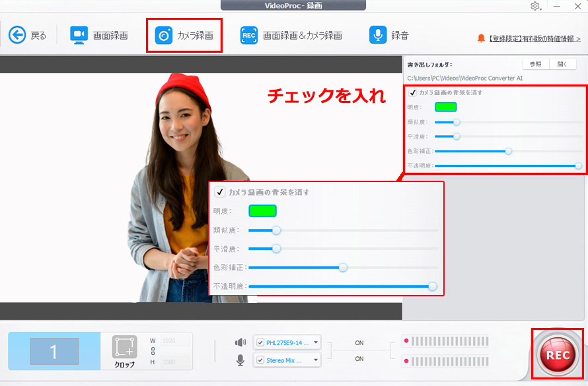This screenshot has height=386, width=588.
Task: Click the speaker icon beside system audio device
Action: (x=240, y=342)
